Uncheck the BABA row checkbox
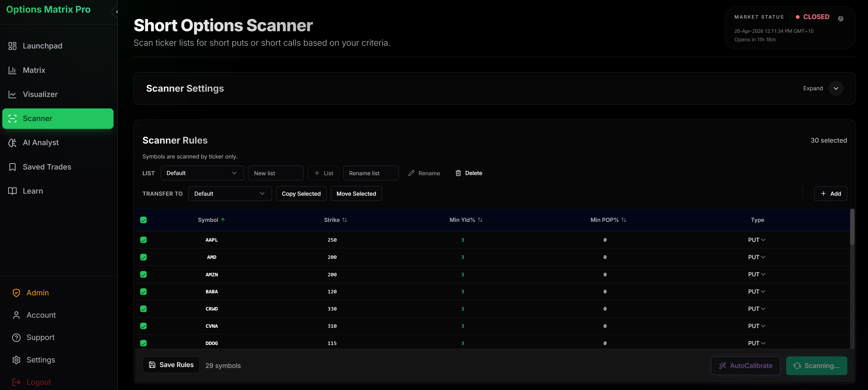Viewport: 868px width, 390px height. click(143, 292)
